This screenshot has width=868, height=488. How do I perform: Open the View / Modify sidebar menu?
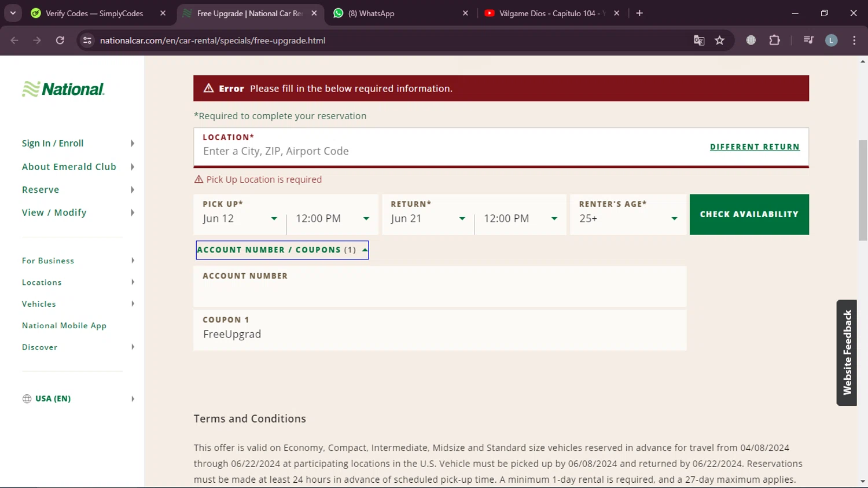pos(78,212)
